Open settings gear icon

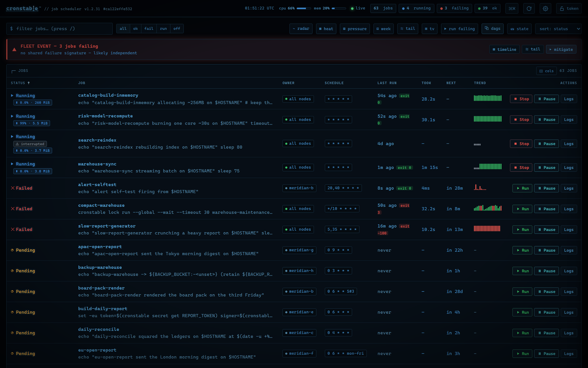tap(545, 9)
